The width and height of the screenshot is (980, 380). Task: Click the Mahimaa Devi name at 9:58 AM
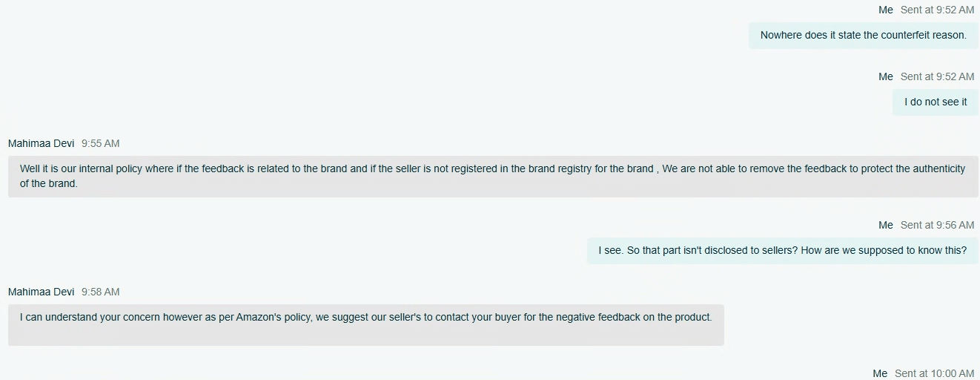42,292
